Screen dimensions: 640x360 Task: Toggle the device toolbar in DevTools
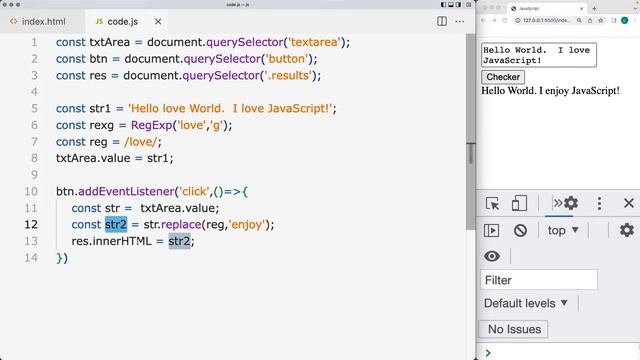(x=519, y=203)
